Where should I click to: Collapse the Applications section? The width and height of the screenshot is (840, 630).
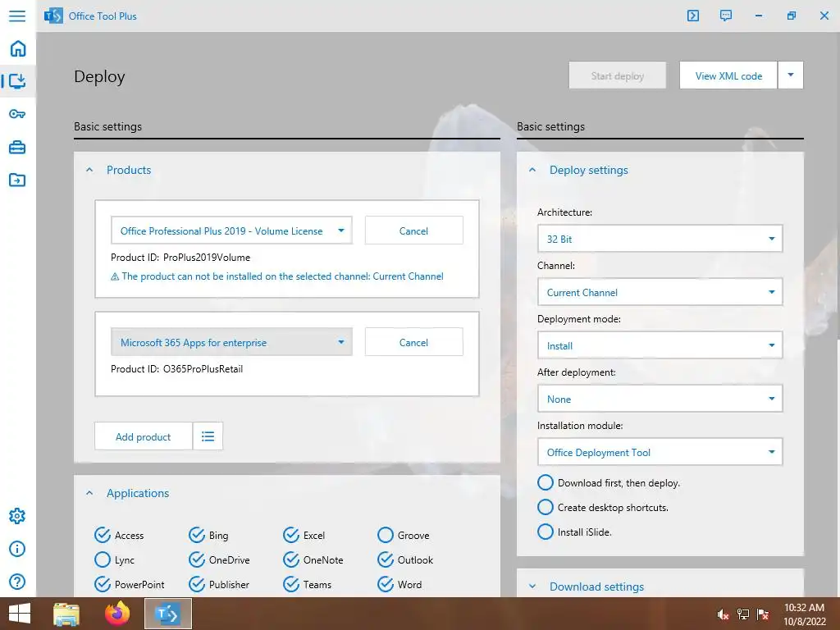pos(89,493)
